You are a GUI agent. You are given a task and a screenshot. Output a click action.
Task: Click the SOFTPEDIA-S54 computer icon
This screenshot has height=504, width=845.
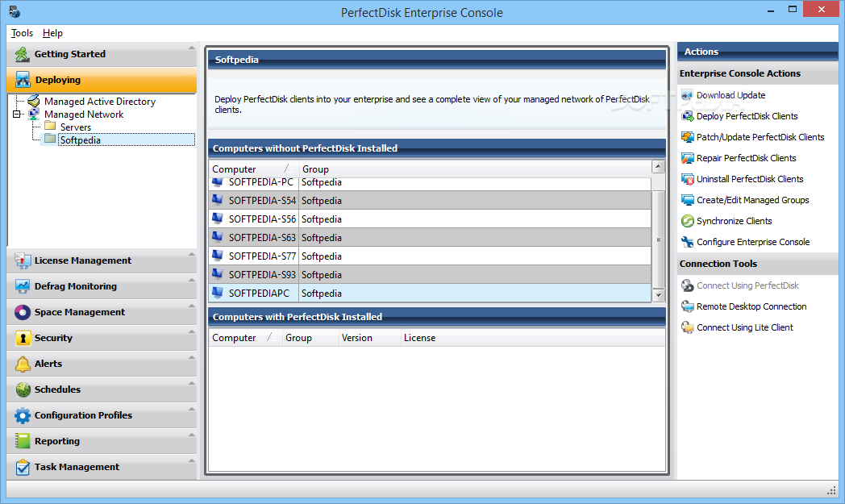pos(217,200)
